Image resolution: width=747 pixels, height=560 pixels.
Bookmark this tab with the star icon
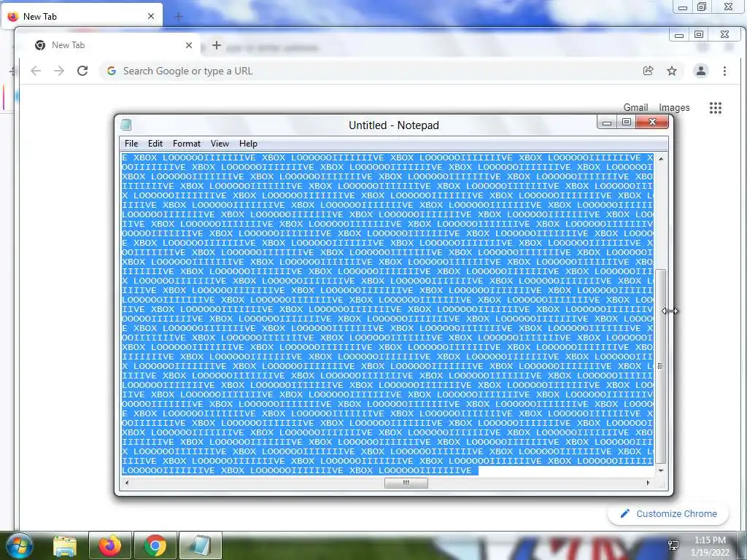pos(672,71)
